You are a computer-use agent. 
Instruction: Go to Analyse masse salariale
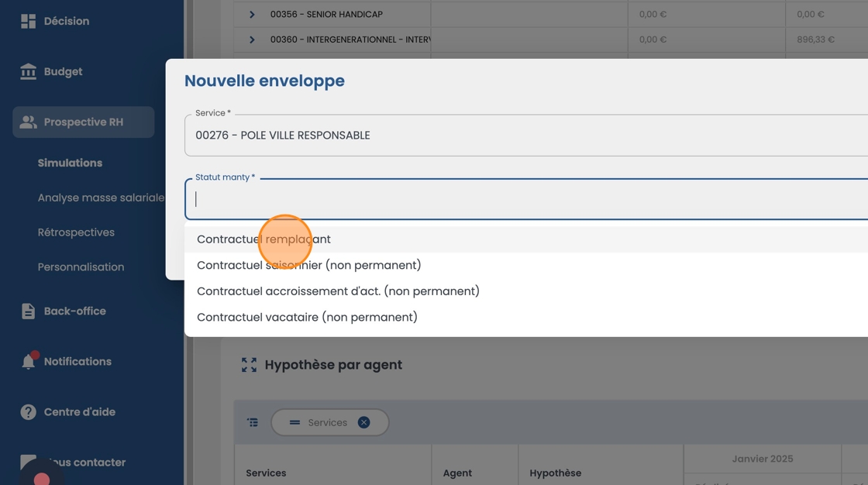point(101,198)
